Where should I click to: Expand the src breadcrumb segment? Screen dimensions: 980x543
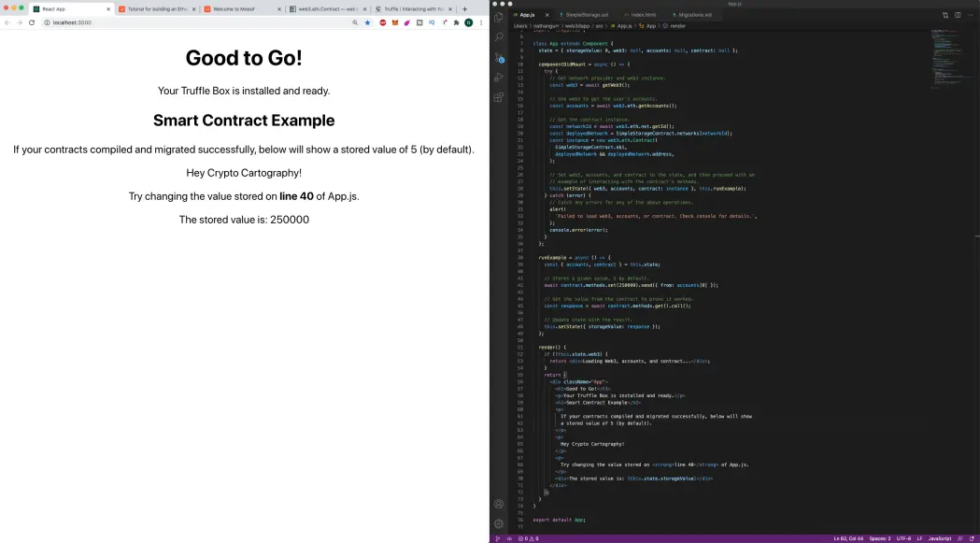pyautogui.click(x=599, y=26)
